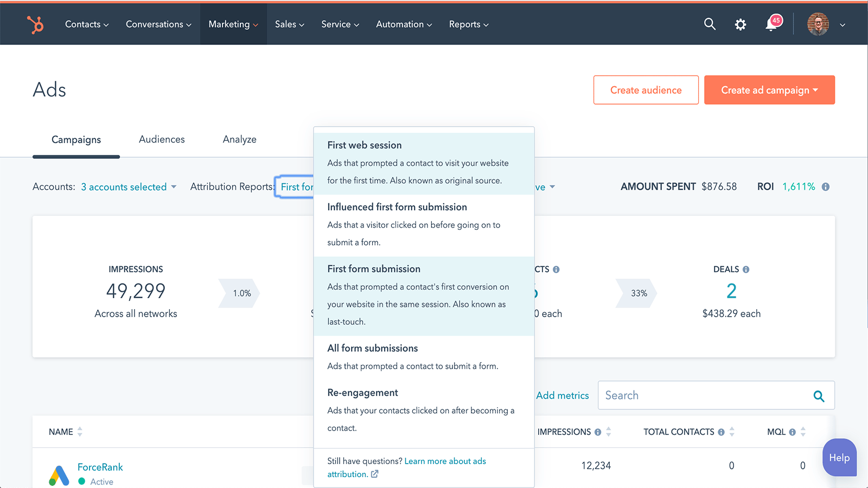Viewport: 868px width, 488px height.
Task: Click the Create audience button
Action: 646,90
